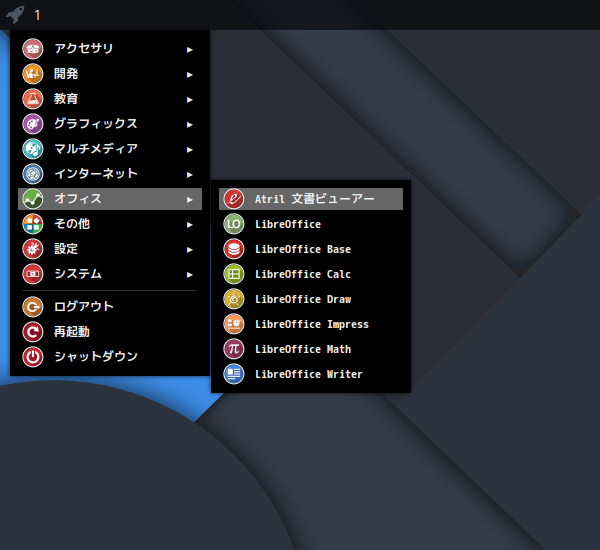This screenshot has width=600, height=550.
Task: Click the シャットダウン power icon
Action: point(33,357)
